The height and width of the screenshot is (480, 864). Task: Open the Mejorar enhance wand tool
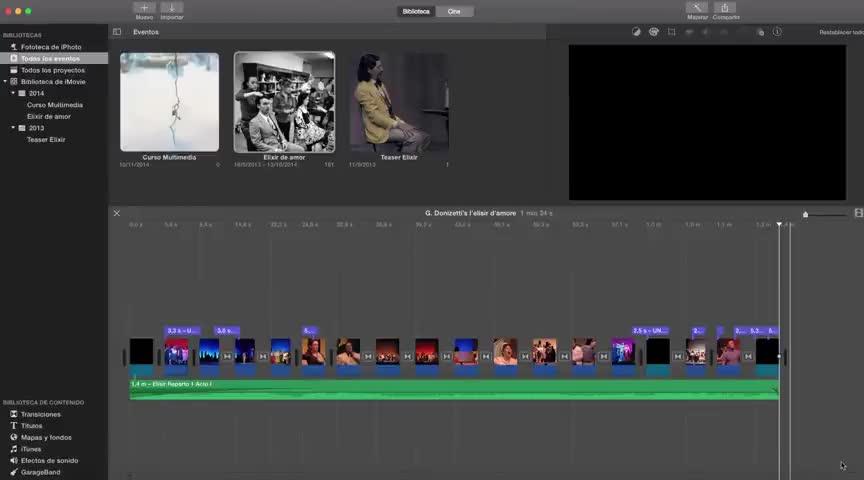(697, 8)
